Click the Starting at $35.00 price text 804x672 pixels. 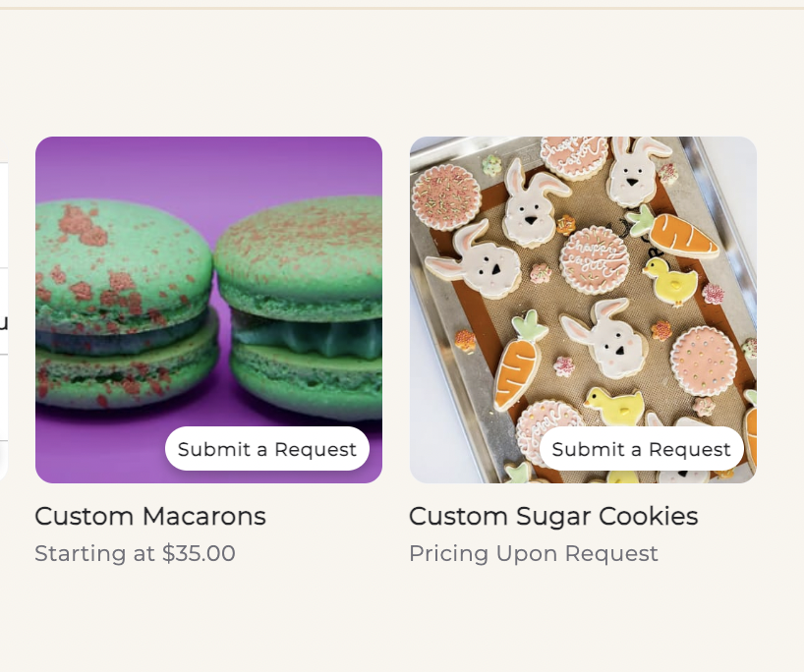(x=135, y=553)
